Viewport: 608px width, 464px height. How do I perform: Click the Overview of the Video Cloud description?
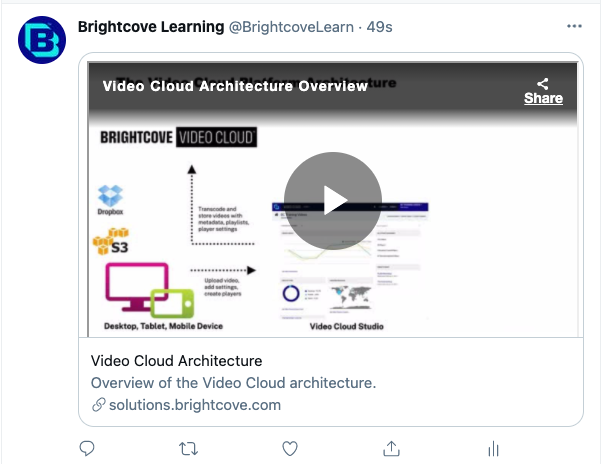coord(233,383)
